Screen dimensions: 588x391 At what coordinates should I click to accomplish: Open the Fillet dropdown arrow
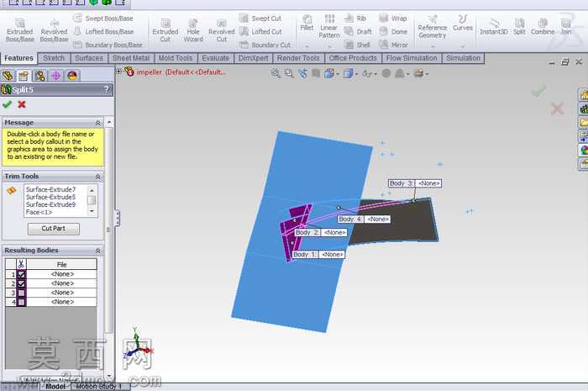coord(307,46)
